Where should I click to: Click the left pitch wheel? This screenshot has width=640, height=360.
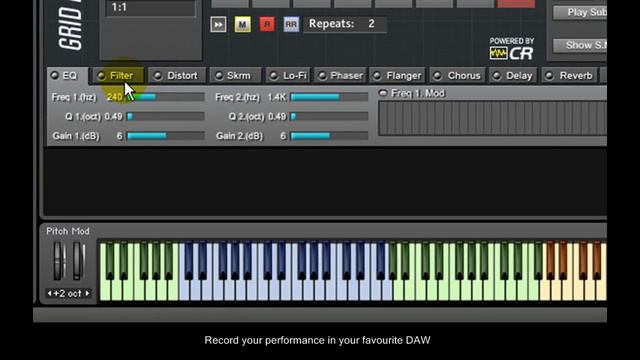tap(59, 261)
